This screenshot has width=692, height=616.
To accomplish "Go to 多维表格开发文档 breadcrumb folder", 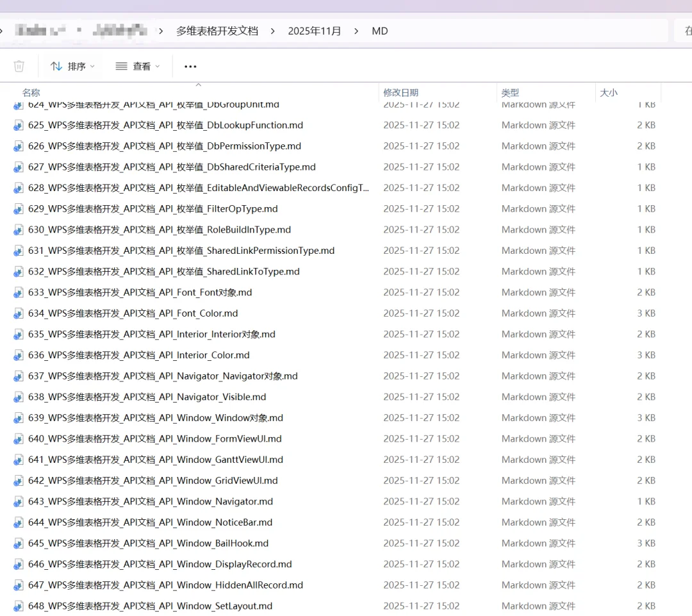I will click(x=217, y=31).
